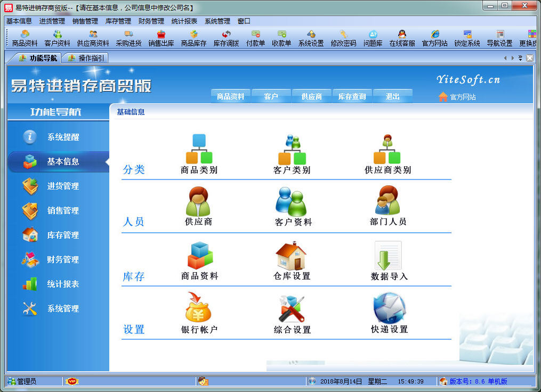The image size is (541, 392).
Task: Open the 库存管理 menu
Action: [x=118, y=21]
